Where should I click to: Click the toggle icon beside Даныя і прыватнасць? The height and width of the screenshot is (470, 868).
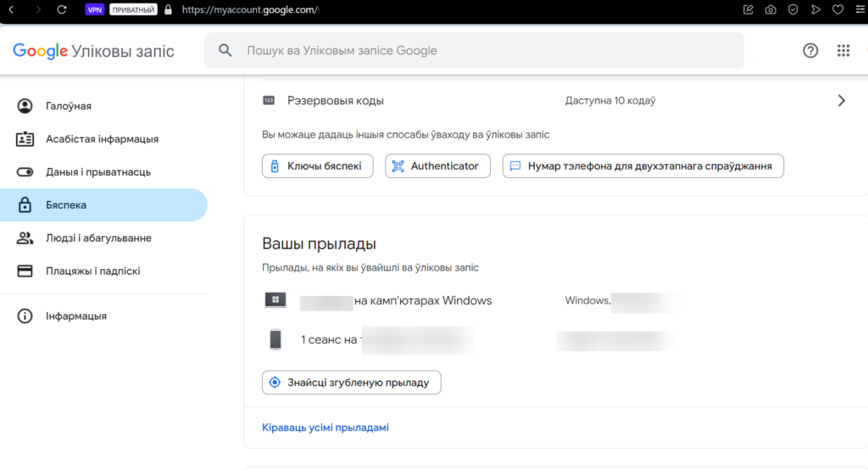[x=25, y=172]
